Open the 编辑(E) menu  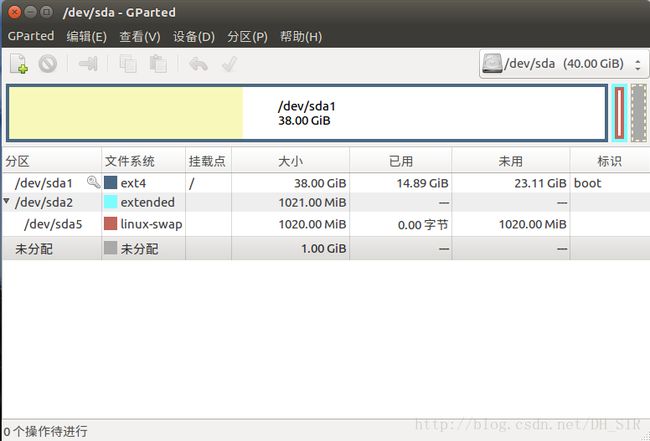pyautogui.click(x=87, y=36)
